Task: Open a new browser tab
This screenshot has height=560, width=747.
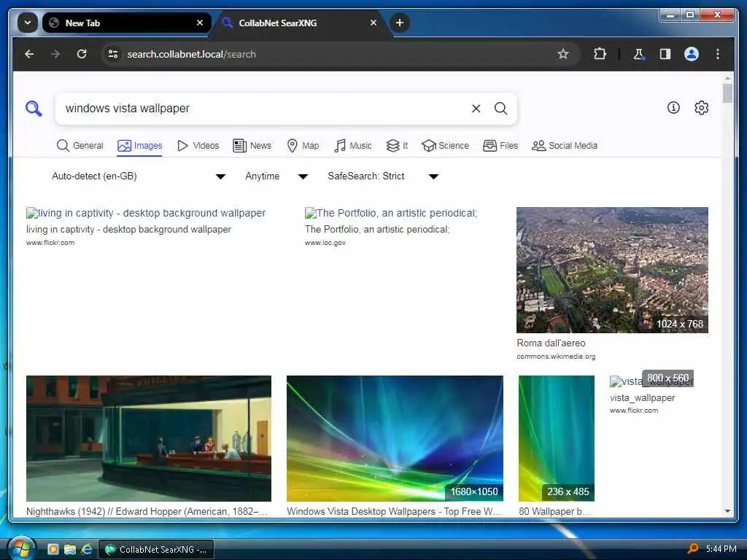Action: 400,23
